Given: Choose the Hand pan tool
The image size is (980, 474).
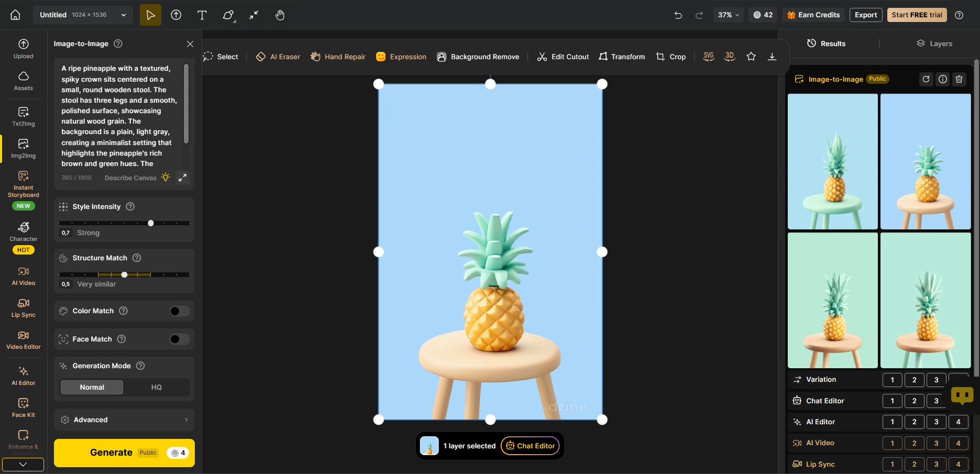Looking at the screenshot, I should (280, 15).
